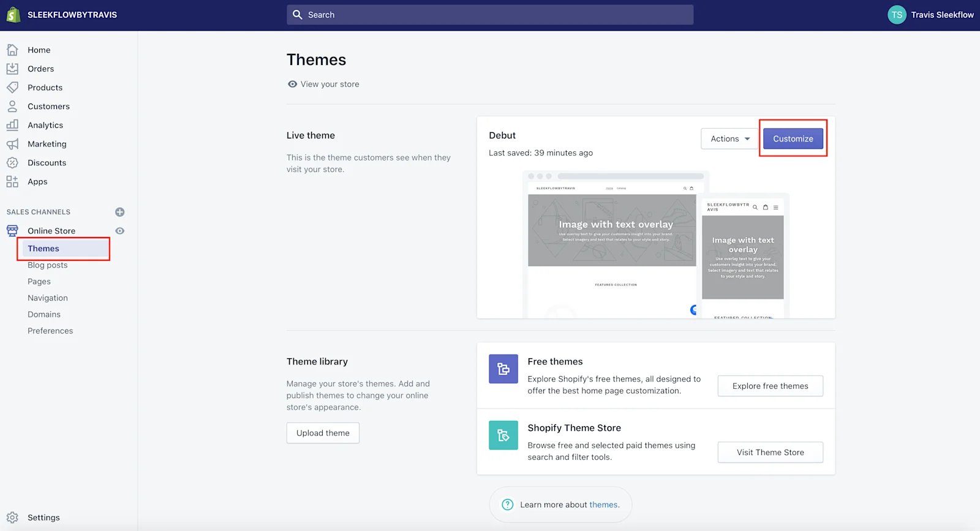980x531 pixels.
Task: Click Upload theme button
Action: (323, 433)
